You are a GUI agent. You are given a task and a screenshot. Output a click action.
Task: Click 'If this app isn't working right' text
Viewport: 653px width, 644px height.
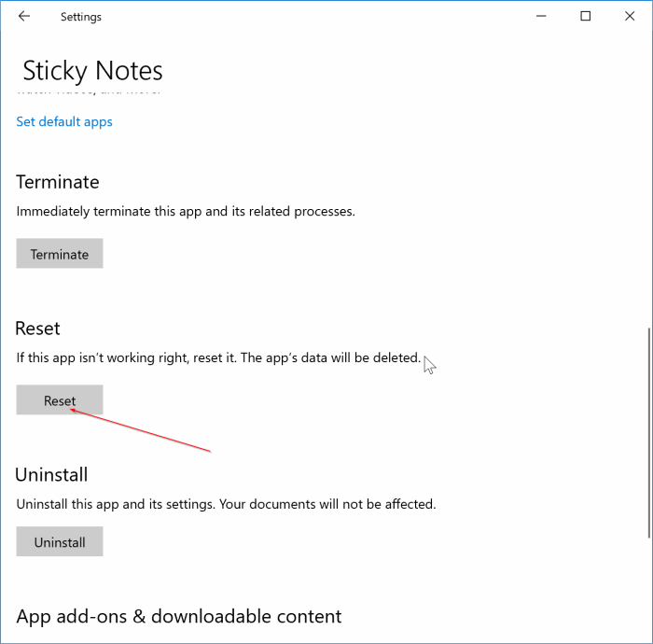click(x=218, y=357)
